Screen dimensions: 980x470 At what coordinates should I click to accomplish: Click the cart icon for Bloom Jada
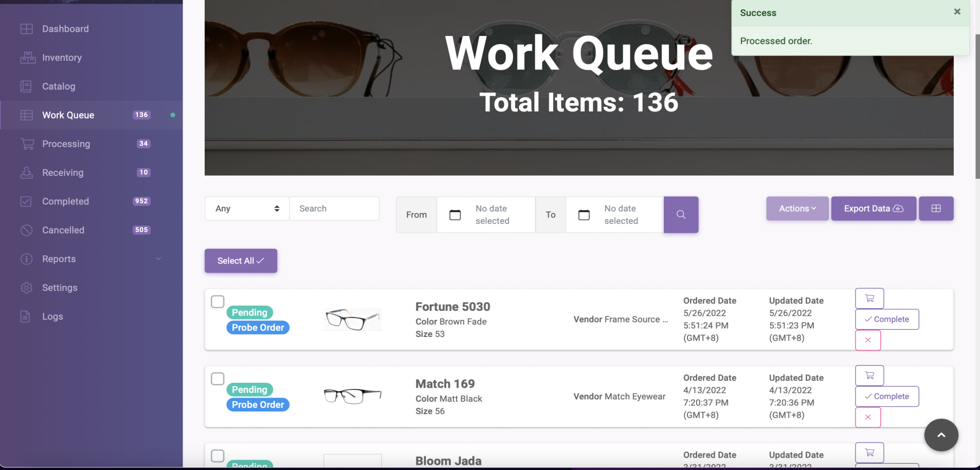point(869,453)
